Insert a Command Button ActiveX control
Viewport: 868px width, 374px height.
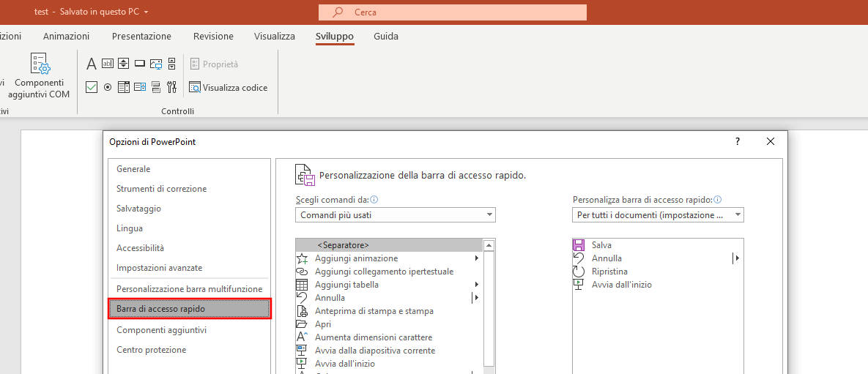click(x=140, y=64)
